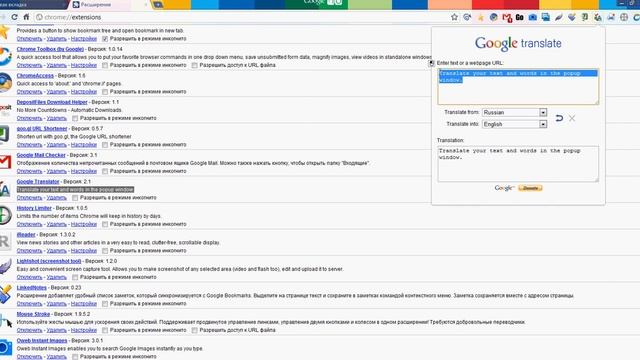Click the ChromeAccess extension list icon
The image size is (640, 360).
5,83
